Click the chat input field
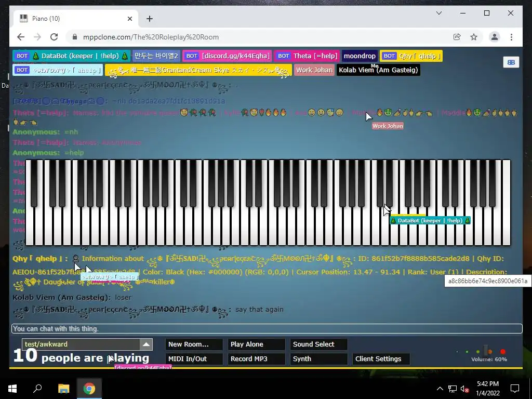 (267, 328)
